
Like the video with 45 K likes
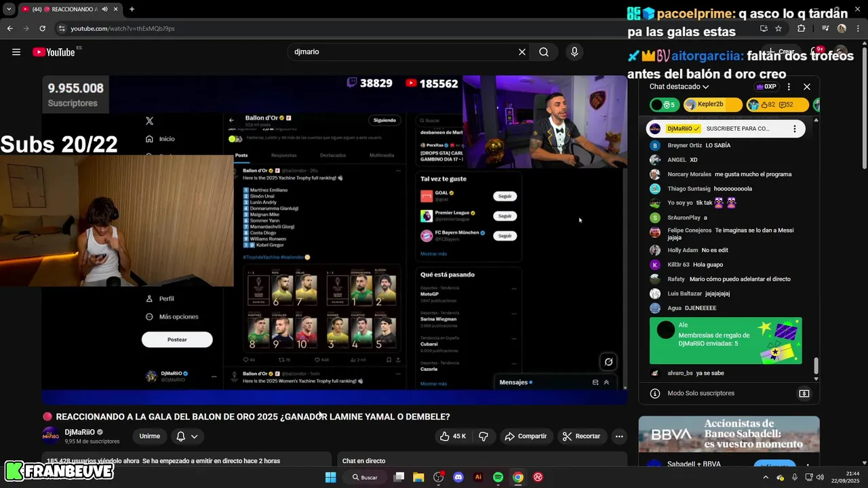(x=452, y=436)
